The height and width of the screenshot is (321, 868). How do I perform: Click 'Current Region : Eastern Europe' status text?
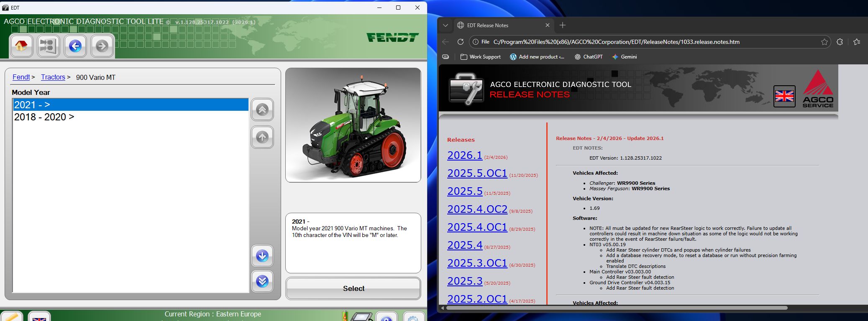point(213,314)
